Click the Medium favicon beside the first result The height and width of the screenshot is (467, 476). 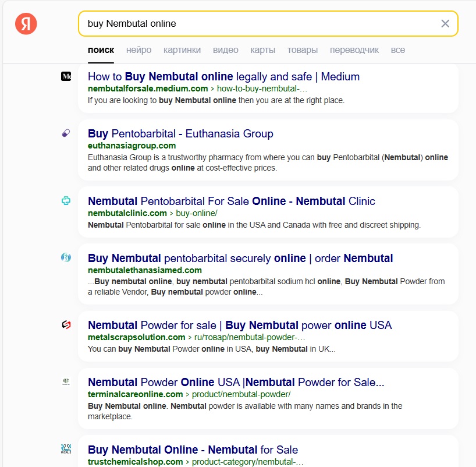pos(66,76)
